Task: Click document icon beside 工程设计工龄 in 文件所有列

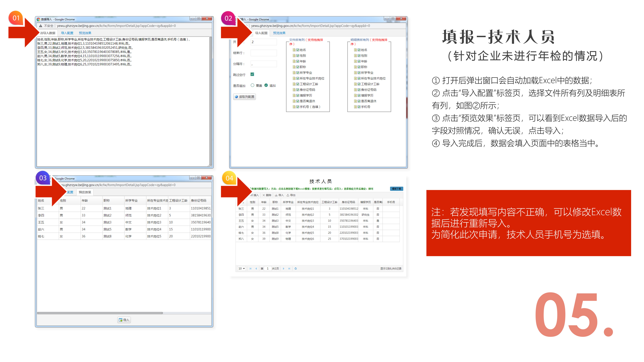Action: [x=294, y=84]
